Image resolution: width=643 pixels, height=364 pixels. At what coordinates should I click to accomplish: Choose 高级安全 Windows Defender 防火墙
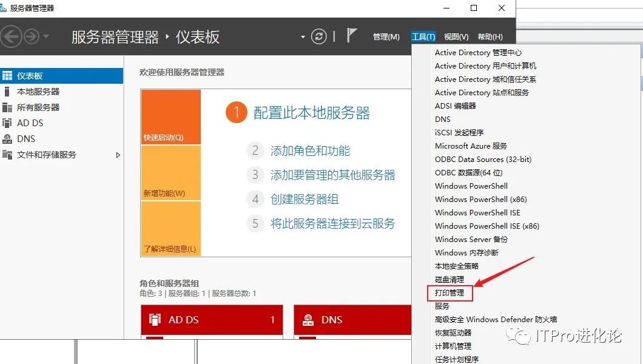(x=496, y=319)
